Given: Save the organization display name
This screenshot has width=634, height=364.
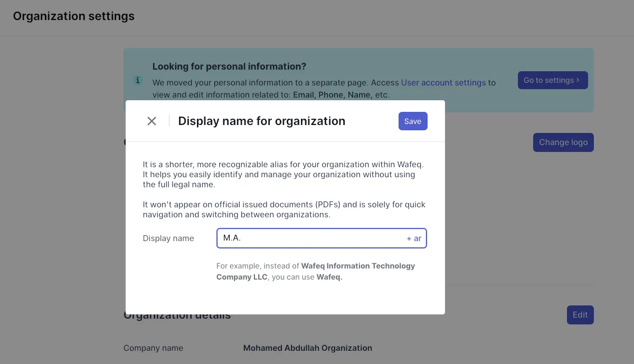Looking at the screenshot, I should coord(413,121).
